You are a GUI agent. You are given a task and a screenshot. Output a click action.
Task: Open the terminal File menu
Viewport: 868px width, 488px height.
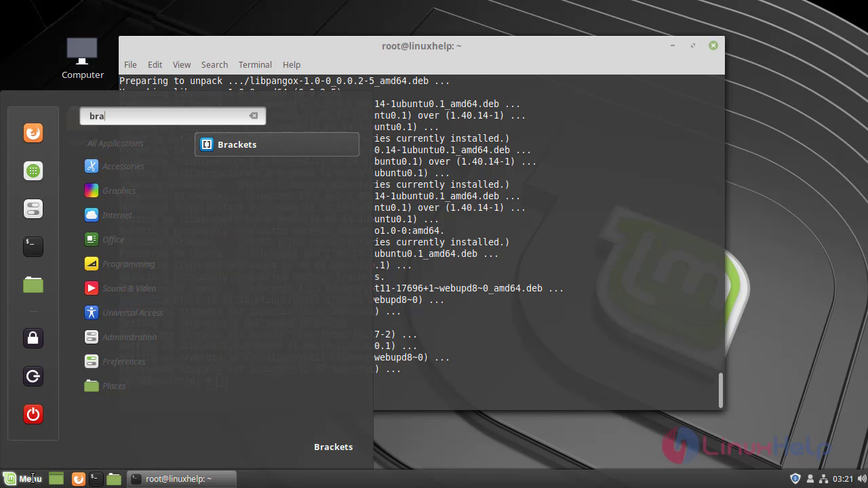(x=130, y=64)
